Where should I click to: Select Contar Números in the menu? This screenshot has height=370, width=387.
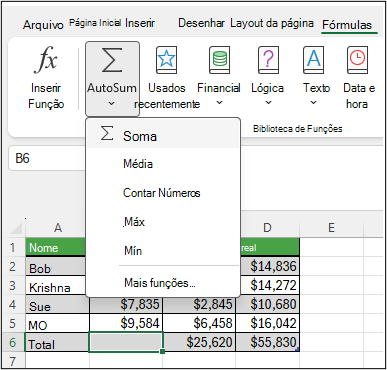(x=162, y=193)
